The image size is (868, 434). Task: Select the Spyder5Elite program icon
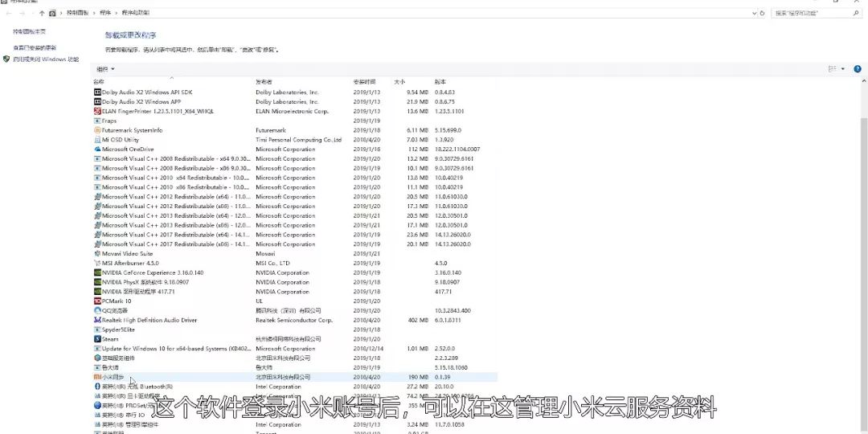(x=97, y=330)
